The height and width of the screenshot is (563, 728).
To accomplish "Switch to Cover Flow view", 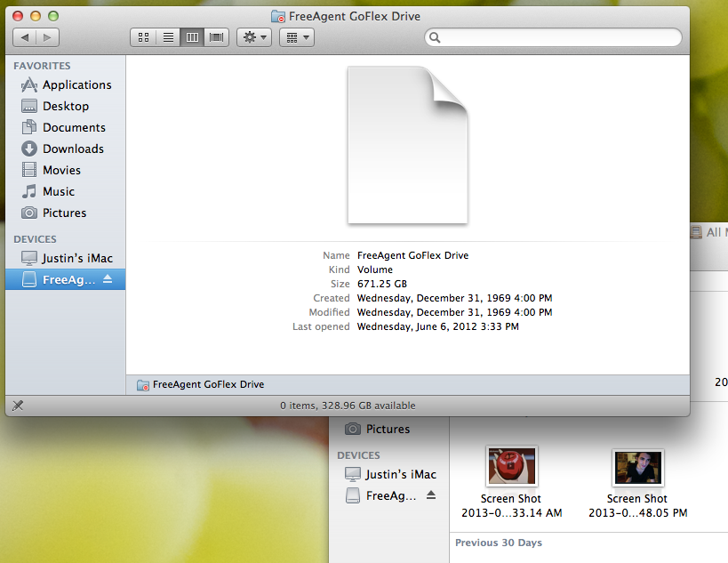I will (216, 37).
